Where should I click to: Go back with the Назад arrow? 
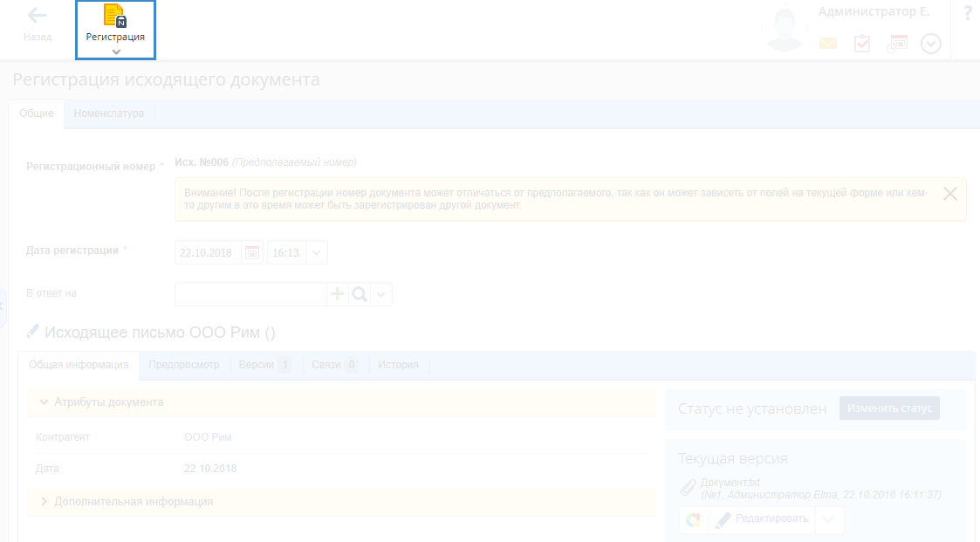click(38, 24)
